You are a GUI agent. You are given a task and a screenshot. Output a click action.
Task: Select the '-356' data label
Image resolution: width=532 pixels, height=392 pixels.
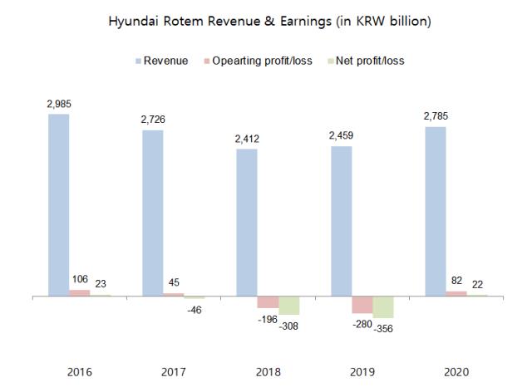tap(383, 329)
